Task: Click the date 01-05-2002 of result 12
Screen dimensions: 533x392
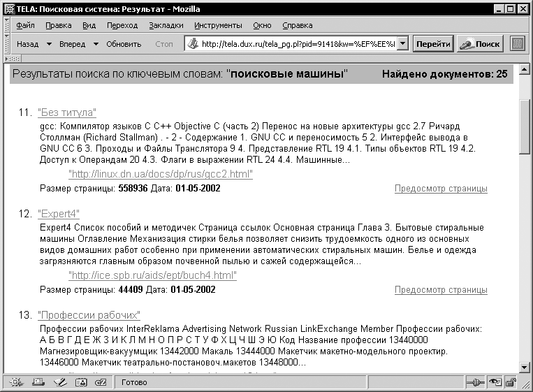Action: [x=193, y=290]
